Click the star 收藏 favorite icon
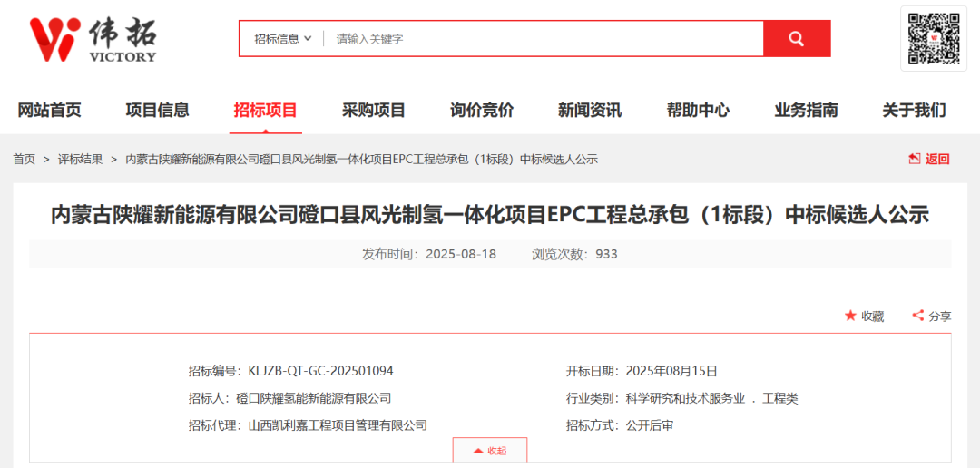 [x=850, y=316]
